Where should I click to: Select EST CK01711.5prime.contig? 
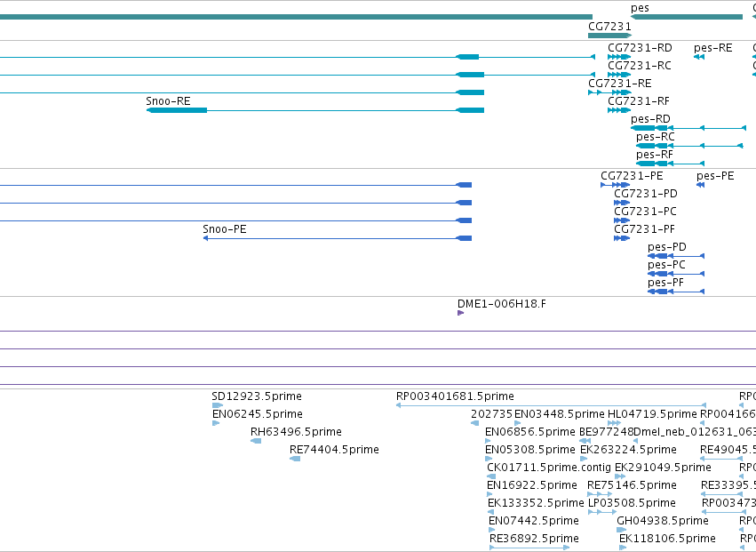coord(549,468)
